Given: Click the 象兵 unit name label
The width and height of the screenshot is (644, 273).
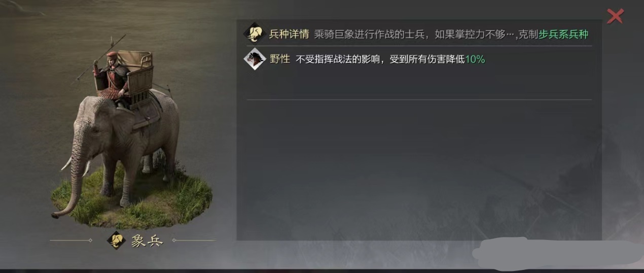Looking at the screenshot, I should [147, 241].
